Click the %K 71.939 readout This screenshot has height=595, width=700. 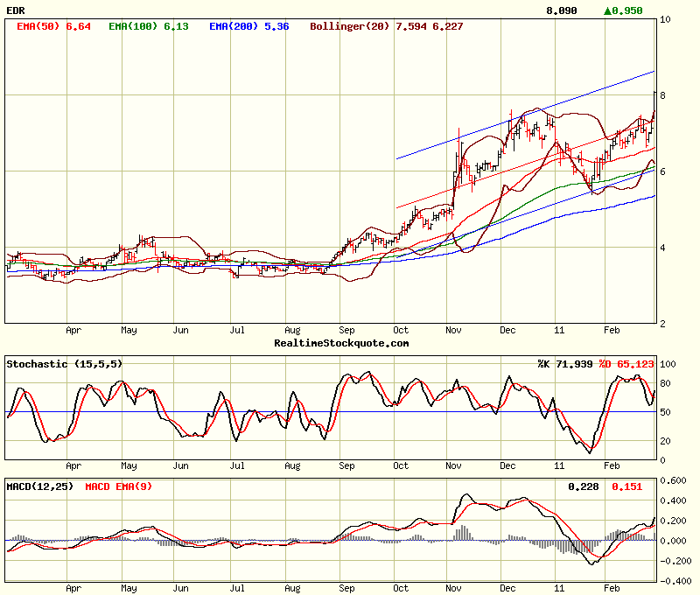point(565,364)
